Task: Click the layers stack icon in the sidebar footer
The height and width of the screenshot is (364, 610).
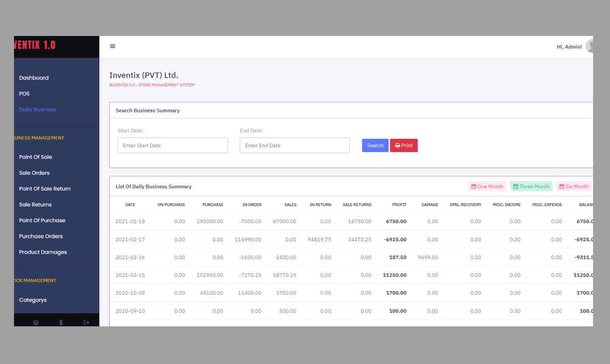Action: tap(36, 323)
